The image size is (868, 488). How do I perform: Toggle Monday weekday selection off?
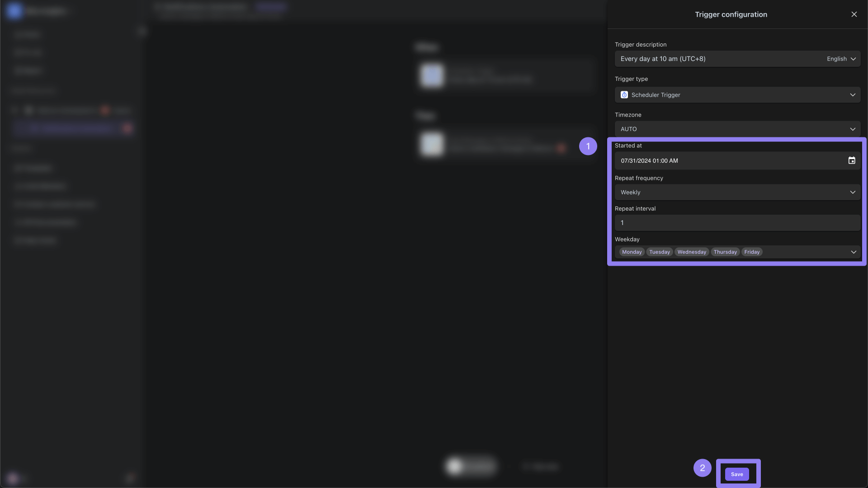[631, 252]
